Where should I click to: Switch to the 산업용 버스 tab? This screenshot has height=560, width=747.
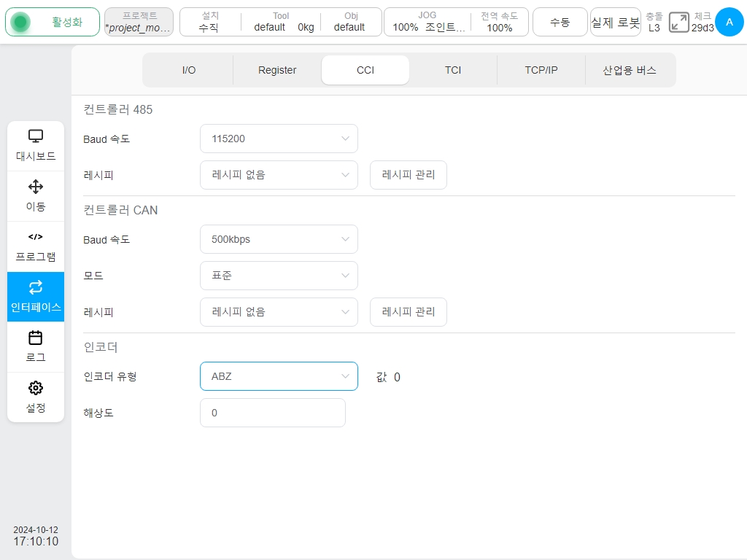coord(630,70)
